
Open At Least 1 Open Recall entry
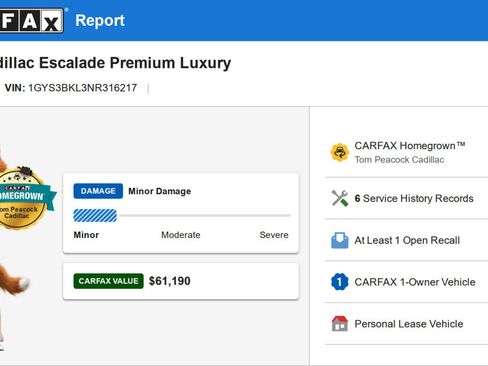(407, 240)
